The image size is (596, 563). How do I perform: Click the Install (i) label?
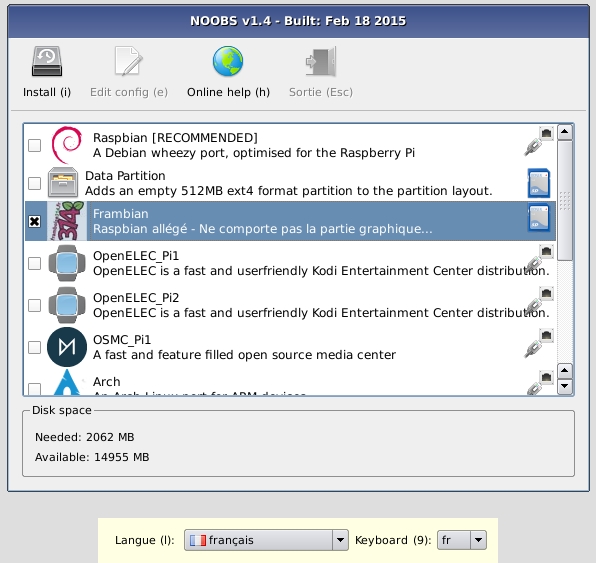tap(47, 92)
